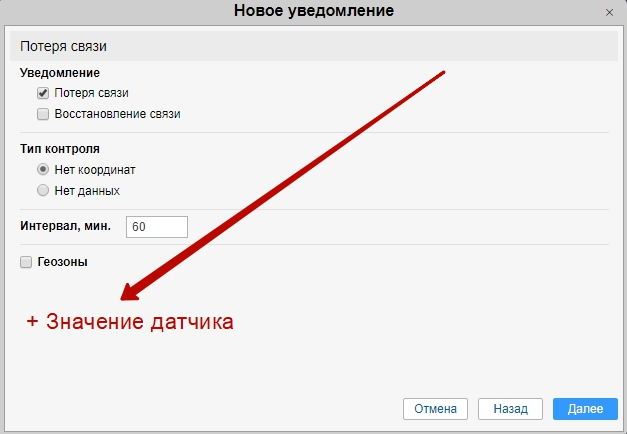Go back with the Назад button

coord(510,409)
